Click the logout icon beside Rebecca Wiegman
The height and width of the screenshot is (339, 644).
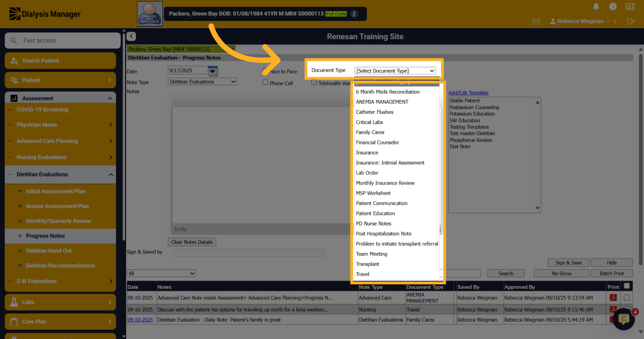[631, 21]
